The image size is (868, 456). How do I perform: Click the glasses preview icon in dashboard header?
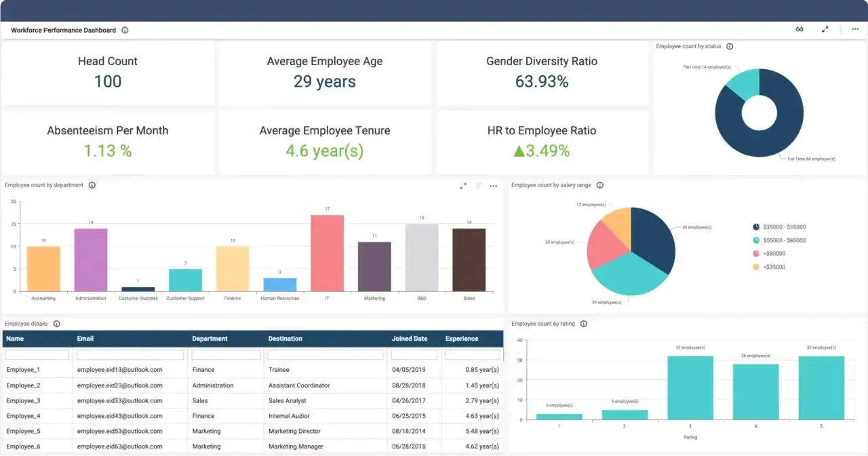[800, 30]
